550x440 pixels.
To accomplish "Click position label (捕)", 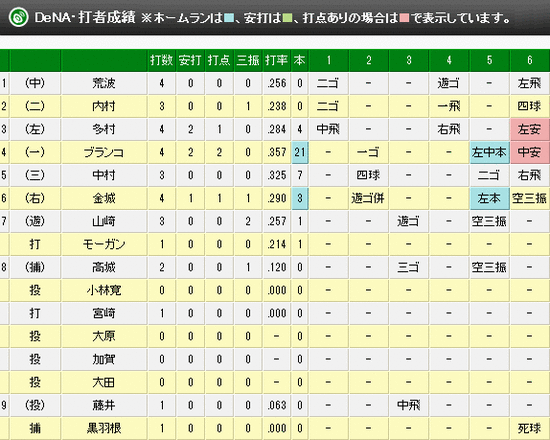I will [x=35, y=267].
